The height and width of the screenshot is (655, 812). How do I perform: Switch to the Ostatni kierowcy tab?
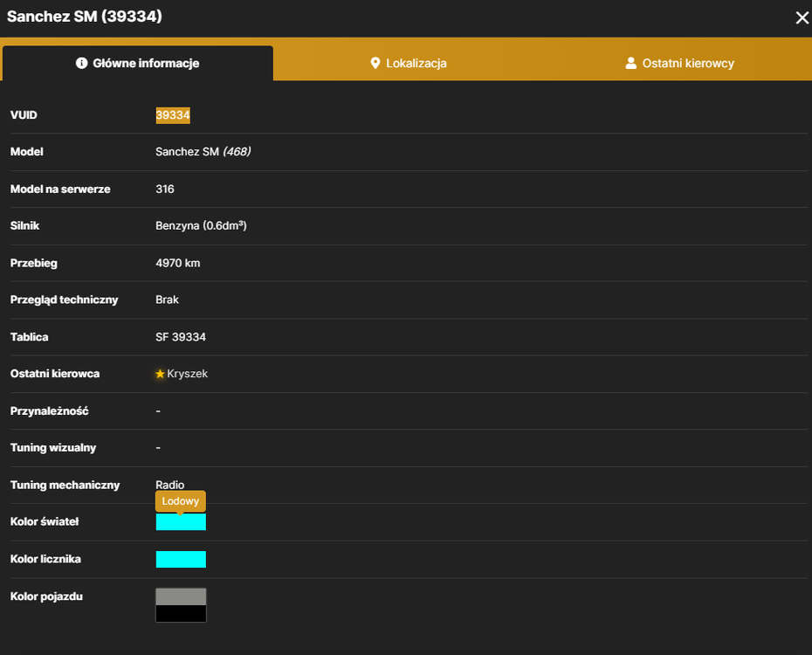pos(679,63)
